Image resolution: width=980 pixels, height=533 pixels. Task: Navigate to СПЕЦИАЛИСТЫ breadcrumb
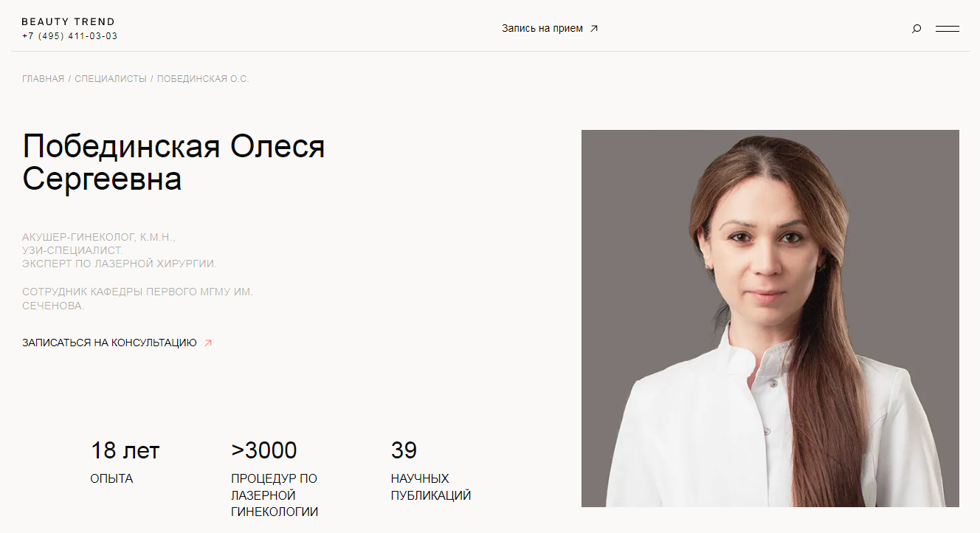pos(111,78)
